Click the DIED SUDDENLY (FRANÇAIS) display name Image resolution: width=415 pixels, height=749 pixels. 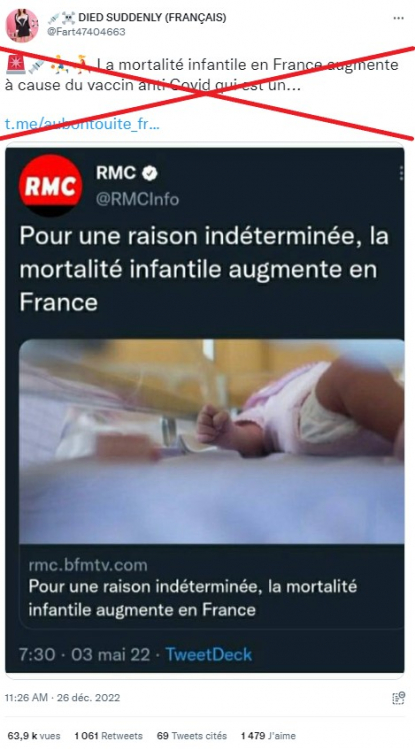[152, 18]
